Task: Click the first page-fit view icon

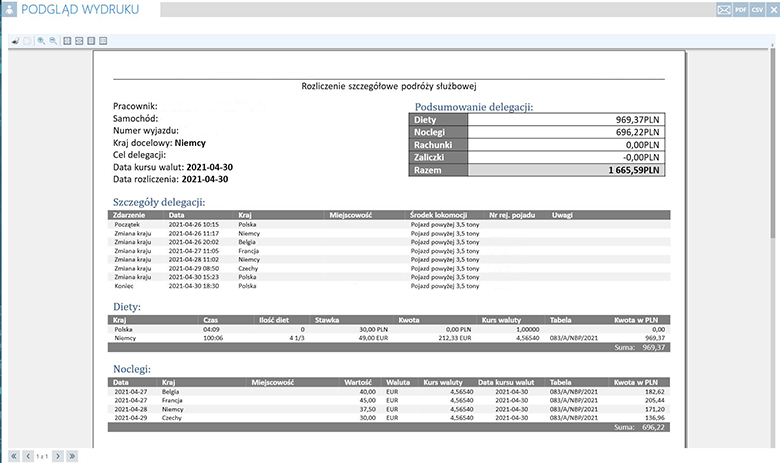Action: pyautogui.click(x=67, y=41)
